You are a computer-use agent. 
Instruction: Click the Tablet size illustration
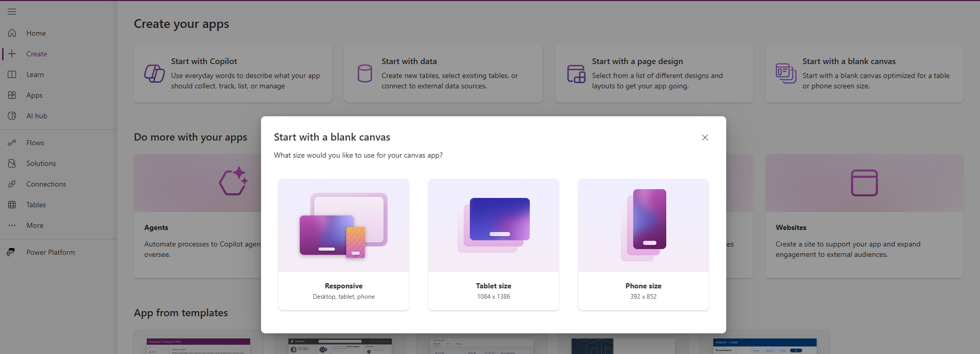point(494,225)
